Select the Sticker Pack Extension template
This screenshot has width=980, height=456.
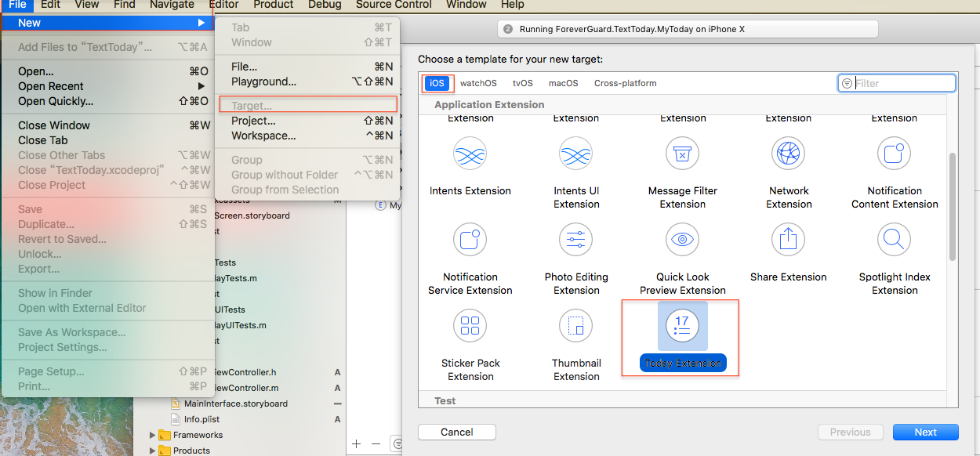click(x=470, y=345)
